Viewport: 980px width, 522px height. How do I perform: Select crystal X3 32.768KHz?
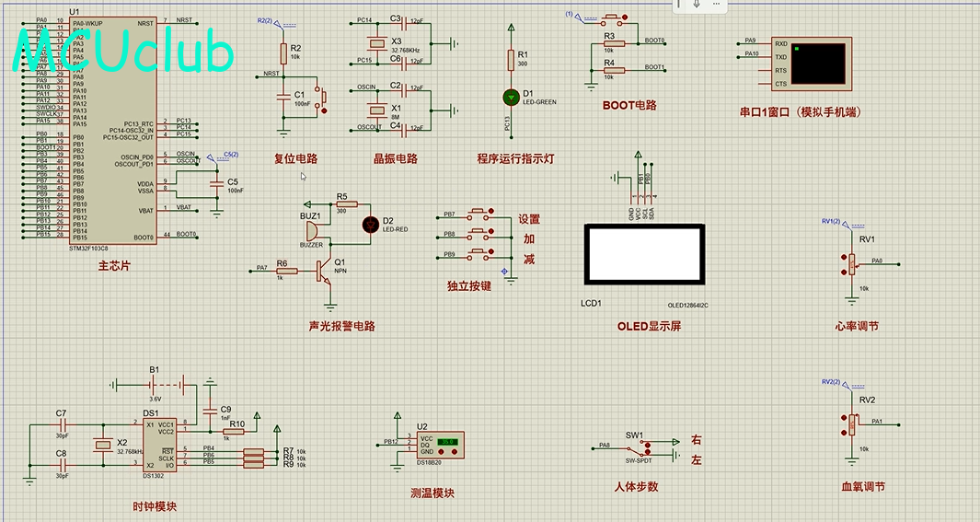click(376, 44)
